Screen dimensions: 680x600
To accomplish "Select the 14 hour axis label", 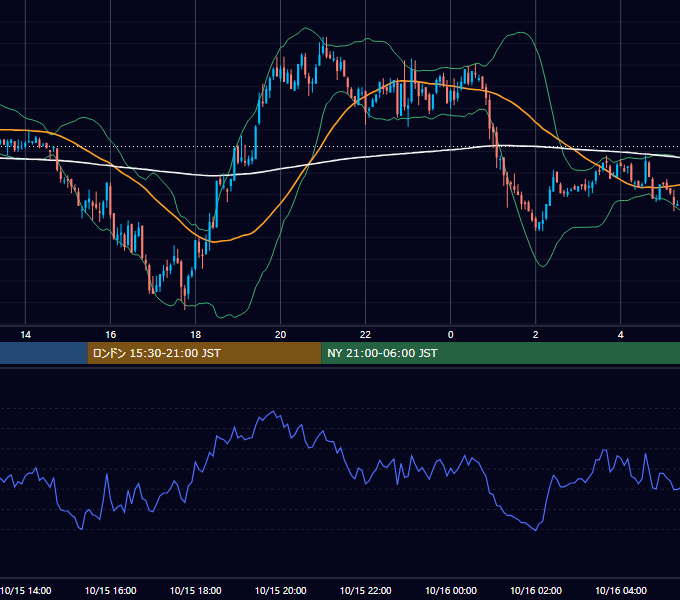I will click(26, 335).
